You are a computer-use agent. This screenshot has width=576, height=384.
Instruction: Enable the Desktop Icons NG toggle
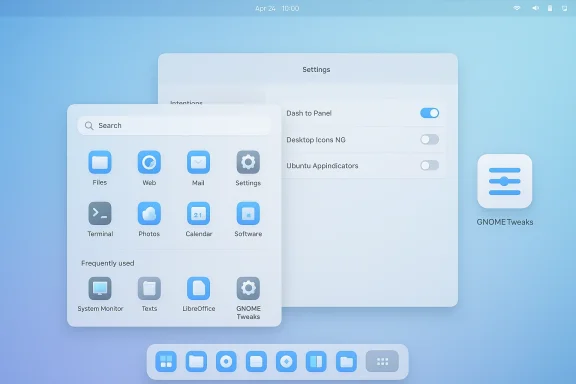429,140
